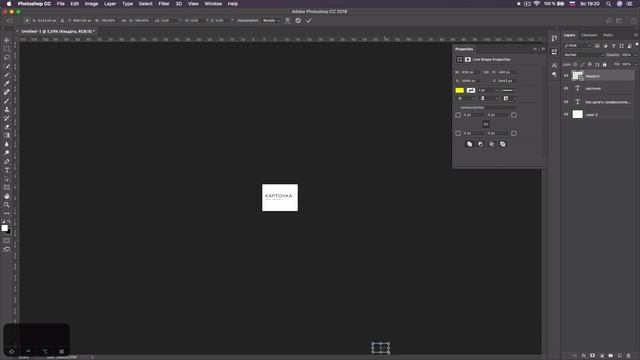Open the Edit Toolbar three-dots button

point(7,213)
